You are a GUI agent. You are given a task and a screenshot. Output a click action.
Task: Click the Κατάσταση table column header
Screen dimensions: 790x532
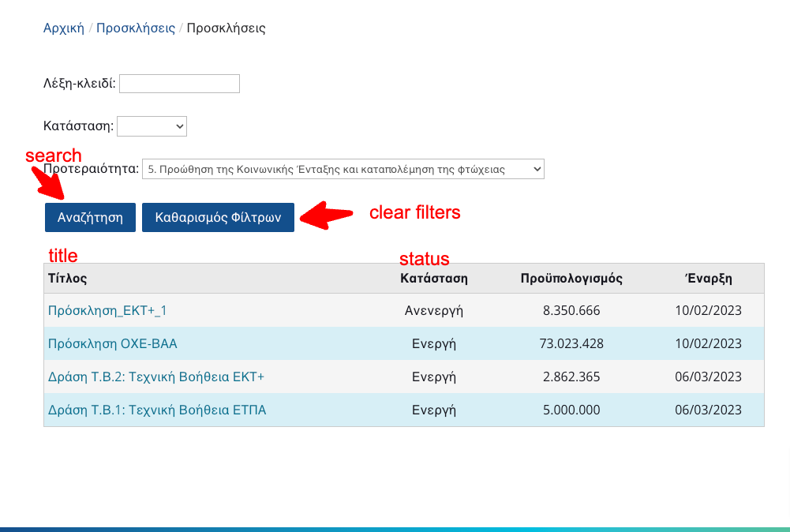pyautogui.click(x=434, y=278)
